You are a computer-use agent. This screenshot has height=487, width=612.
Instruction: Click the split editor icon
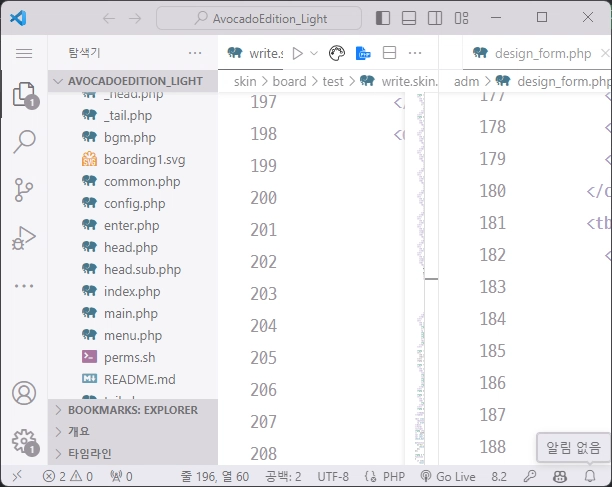390,53
